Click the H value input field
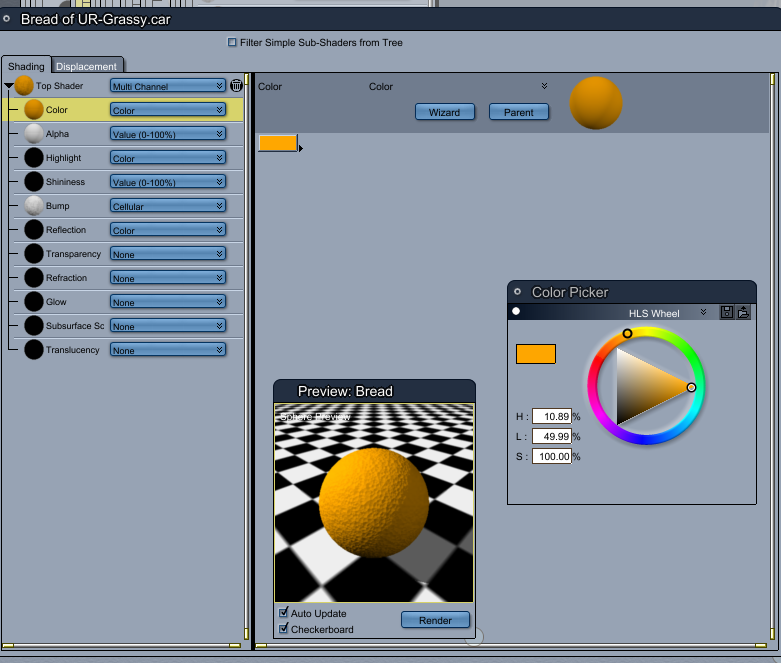 (551, 416)
